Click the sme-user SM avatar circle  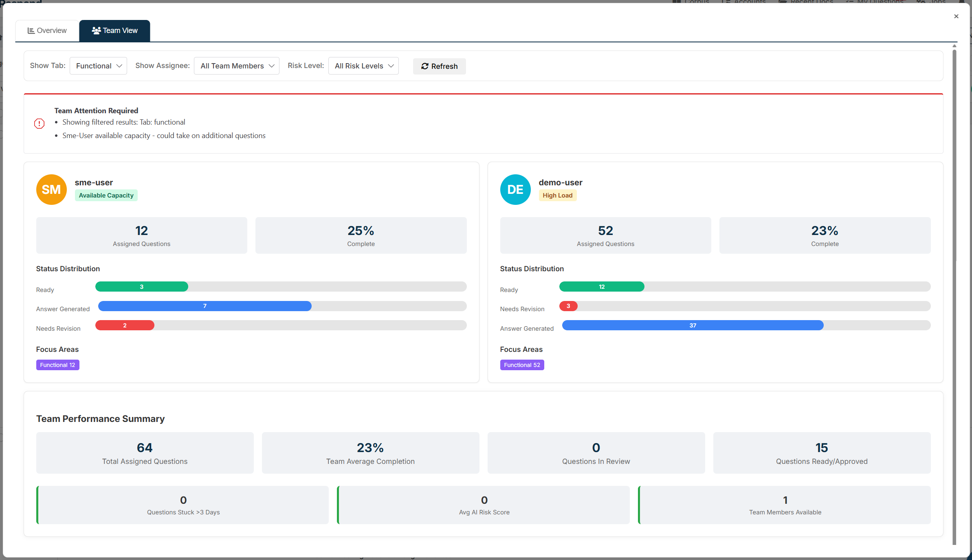pyautogui.click(x=51, y=190)
